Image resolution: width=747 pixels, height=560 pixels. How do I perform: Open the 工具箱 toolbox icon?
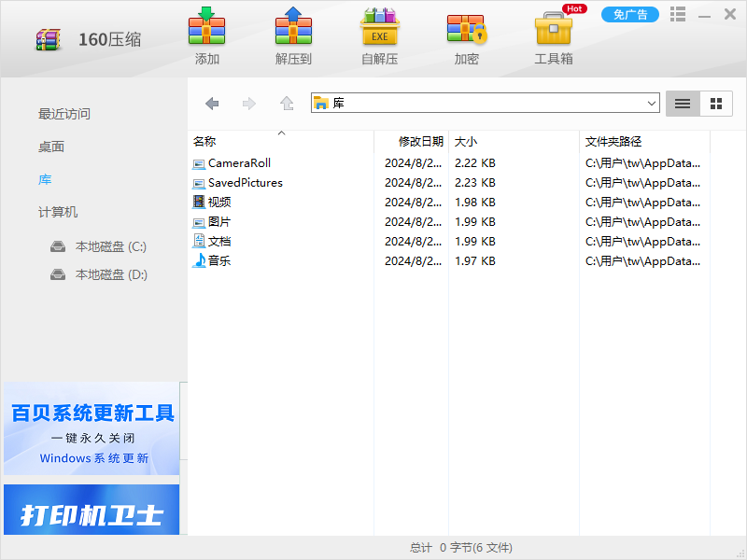[553, 28]
